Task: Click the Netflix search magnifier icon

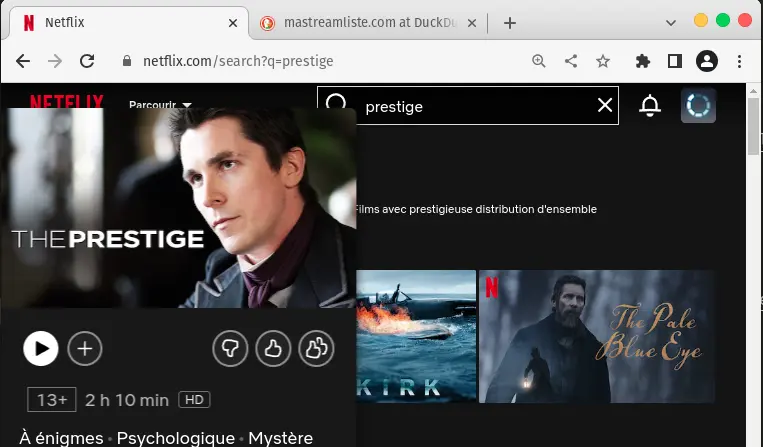Action: tap(336, 102)
